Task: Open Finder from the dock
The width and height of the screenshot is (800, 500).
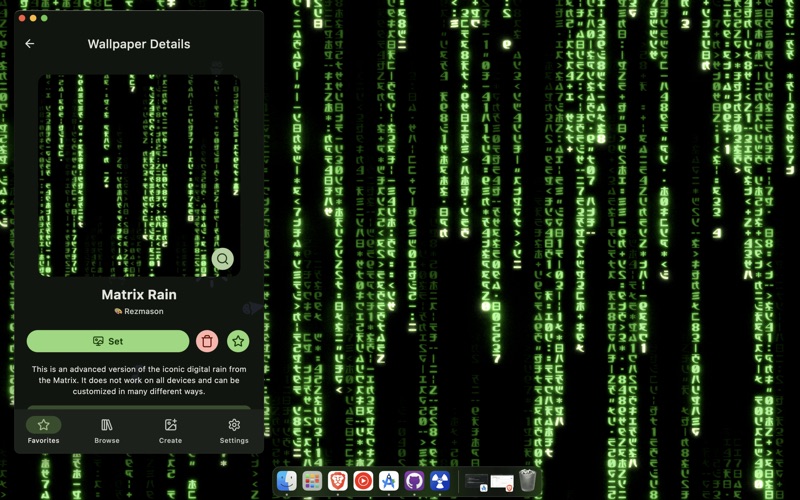Action: (x=287, y=481)
